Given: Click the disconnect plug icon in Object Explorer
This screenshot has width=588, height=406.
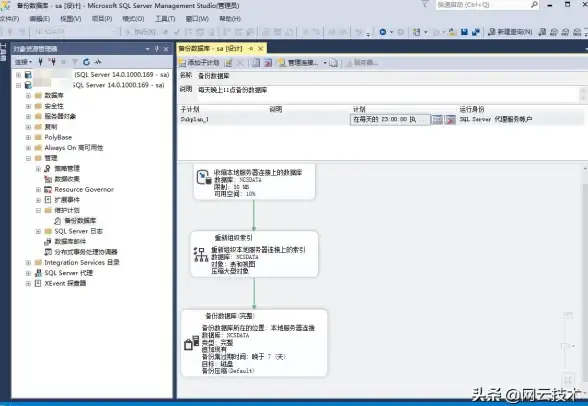Looking at the screenshot, I should 52,62.
